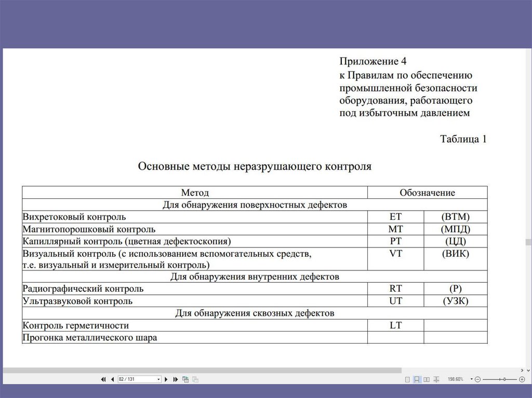This screenshot has width=532, height=398.
Task: Click row 'Магнитопорошковый контроль'
Action: coord(195,229)
